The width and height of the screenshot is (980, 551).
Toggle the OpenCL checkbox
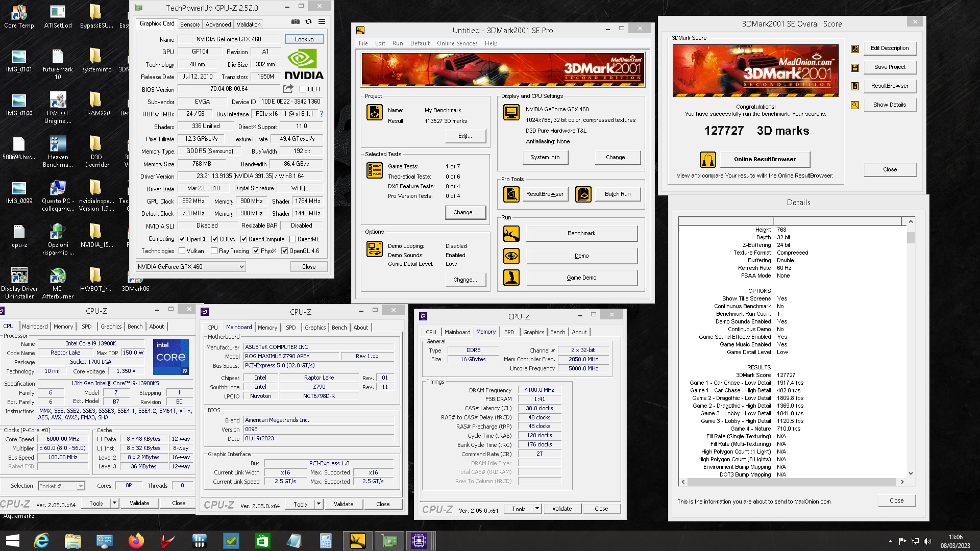182,239
